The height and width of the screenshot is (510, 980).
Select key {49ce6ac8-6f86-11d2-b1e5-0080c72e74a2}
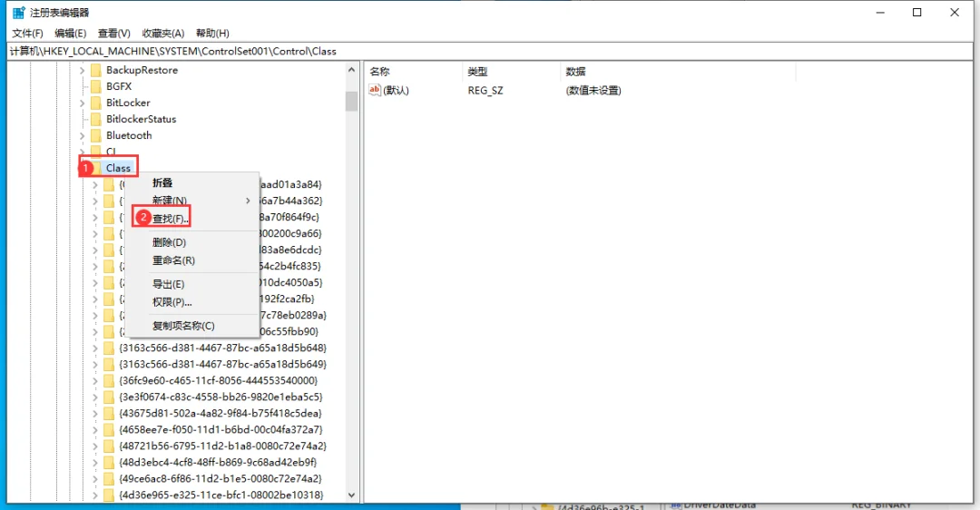pyautogui.click(x=220, y=479)
